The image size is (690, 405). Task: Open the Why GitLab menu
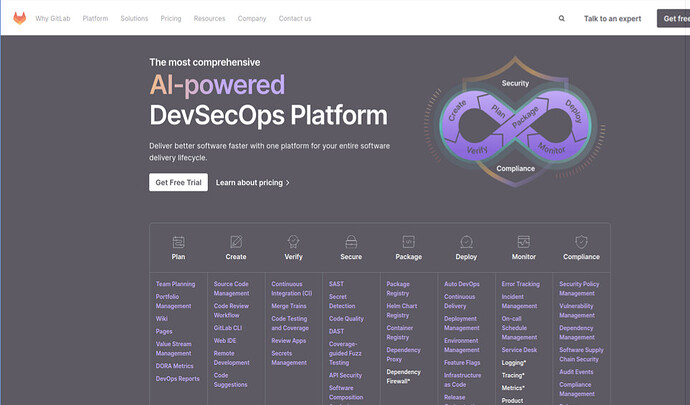tap(53, 18)
